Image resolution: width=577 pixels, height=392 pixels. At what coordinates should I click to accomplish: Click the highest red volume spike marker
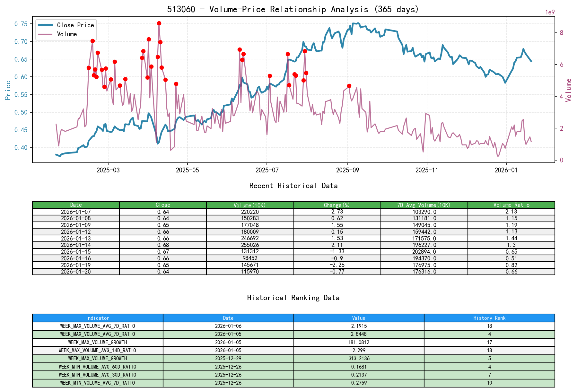159,23
